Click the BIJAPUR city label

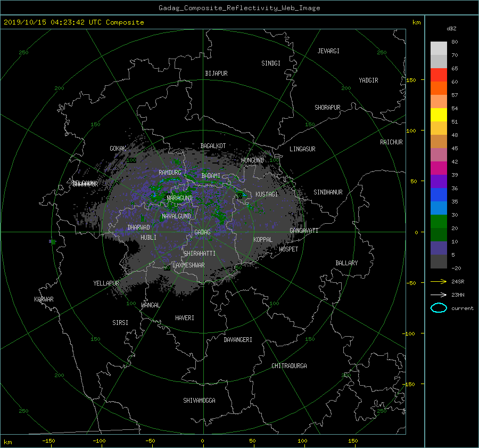point(216,74)
